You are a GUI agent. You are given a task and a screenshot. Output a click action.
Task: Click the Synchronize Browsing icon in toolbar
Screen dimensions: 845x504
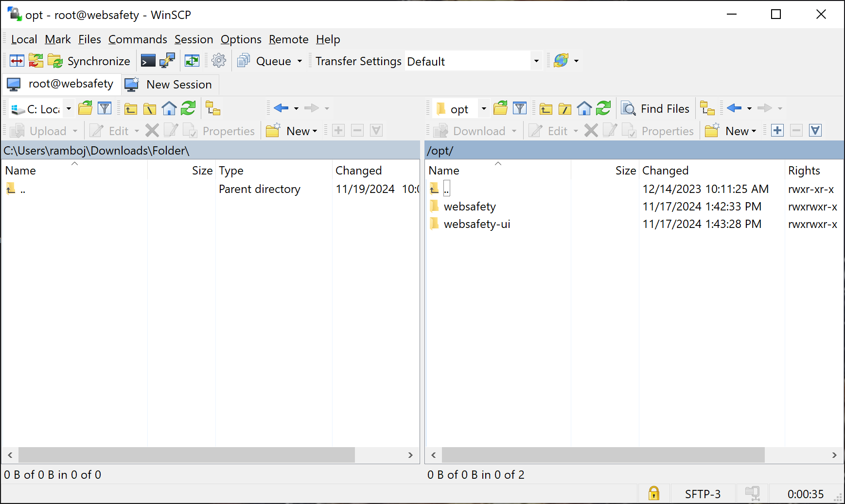pyautogui.click(x=36, y=61)
